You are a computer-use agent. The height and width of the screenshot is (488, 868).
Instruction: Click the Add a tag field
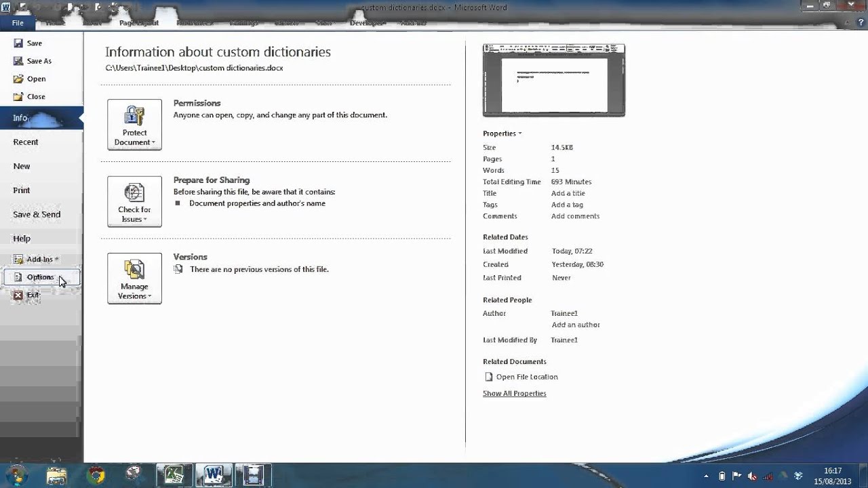[x=567, y=205]
